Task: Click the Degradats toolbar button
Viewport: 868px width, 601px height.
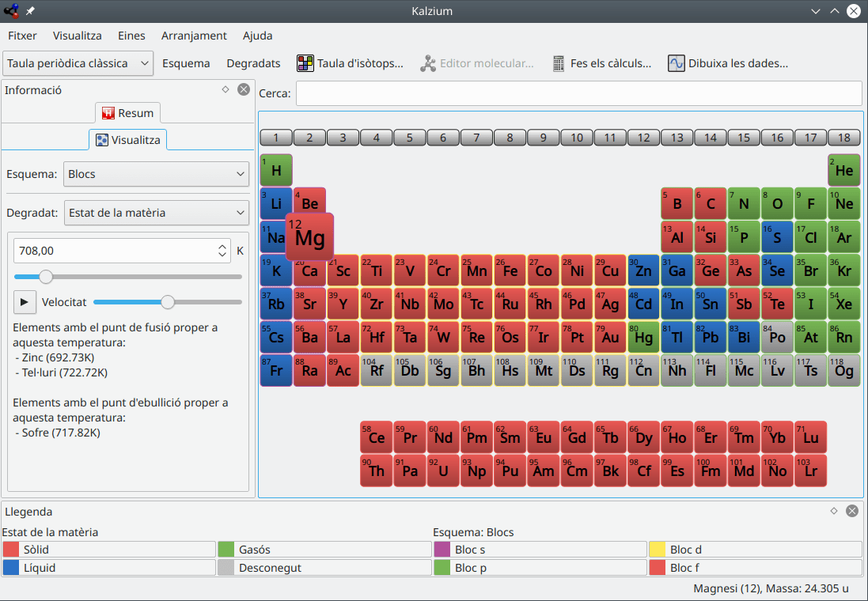Action: pos(253,63)
